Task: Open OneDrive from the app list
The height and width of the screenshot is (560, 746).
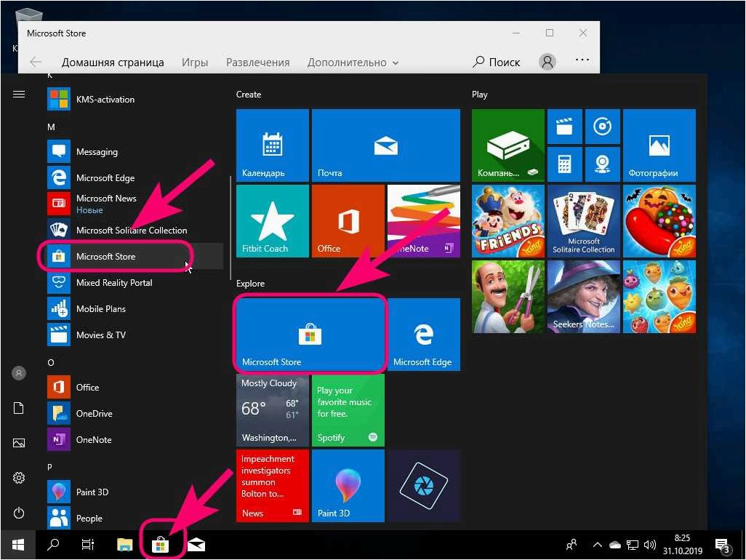Action: pyautogui.click(x=135, y=414)
